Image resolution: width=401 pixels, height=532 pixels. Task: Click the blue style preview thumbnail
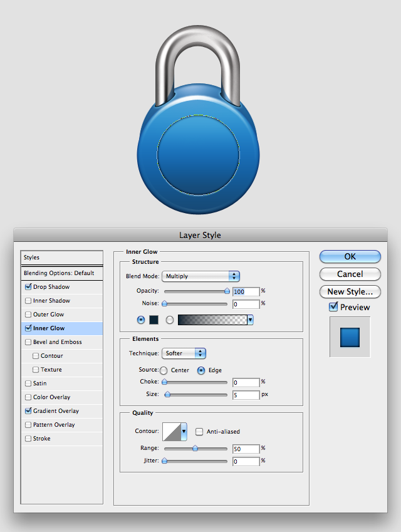350,337
